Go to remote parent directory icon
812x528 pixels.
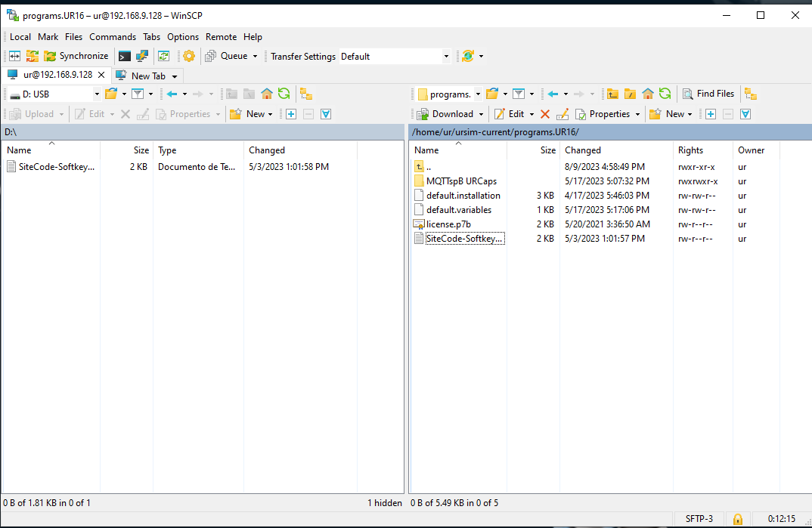coord(612,94)
